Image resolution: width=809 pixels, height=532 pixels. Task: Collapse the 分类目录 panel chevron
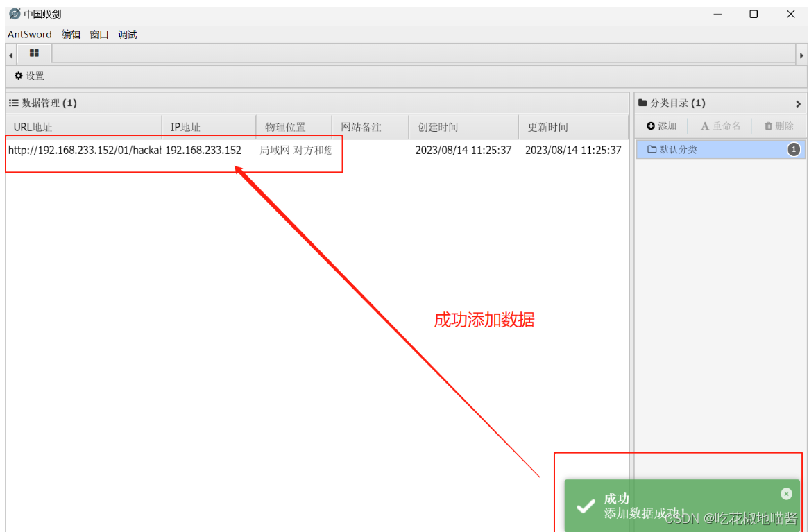799,104
